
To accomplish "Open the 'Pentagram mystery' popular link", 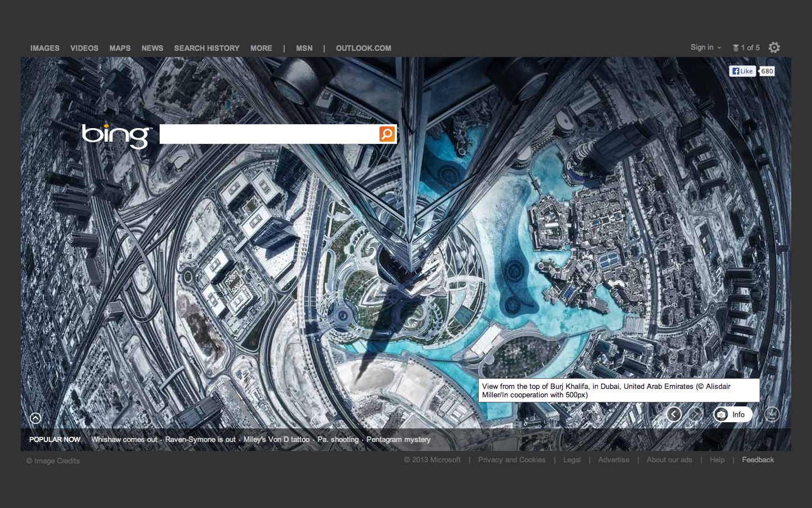I will [398, 439].
